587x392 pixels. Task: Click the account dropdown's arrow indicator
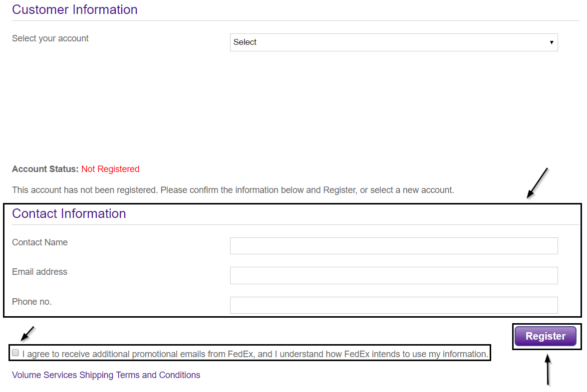pos(552,42)
